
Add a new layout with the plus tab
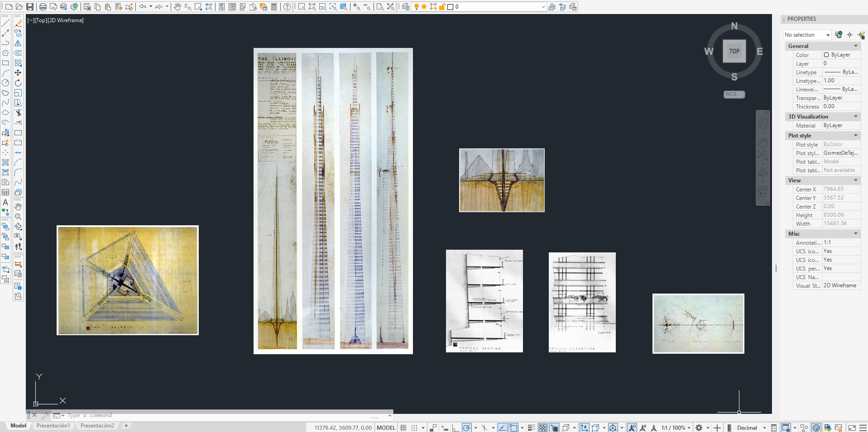coord(126,426)
